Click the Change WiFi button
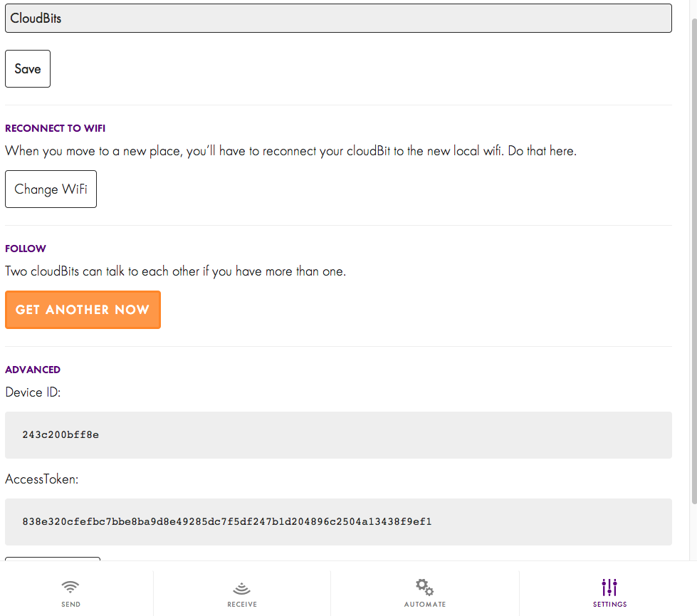The image size is (697, 616). [51, 189]
